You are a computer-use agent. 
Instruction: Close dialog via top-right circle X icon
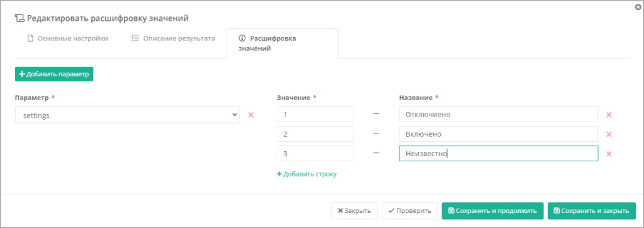click(x=638, y=7)
